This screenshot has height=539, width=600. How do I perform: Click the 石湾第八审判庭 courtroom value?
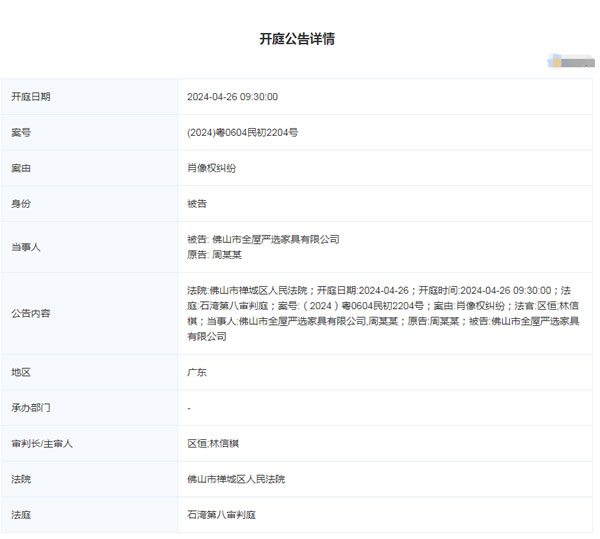222,514
